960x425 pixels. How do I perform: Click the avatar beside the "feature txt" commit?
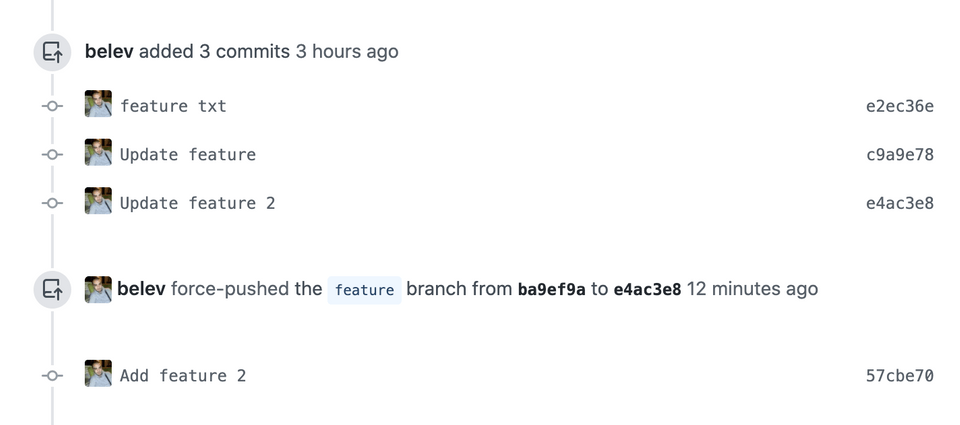[98, 104]
